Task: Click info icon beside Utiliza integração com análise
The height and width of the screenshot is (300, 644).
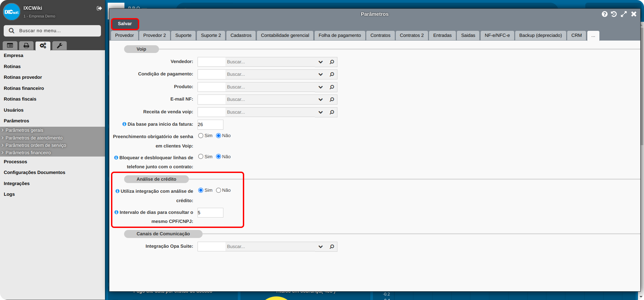Action: click(117, 191)
